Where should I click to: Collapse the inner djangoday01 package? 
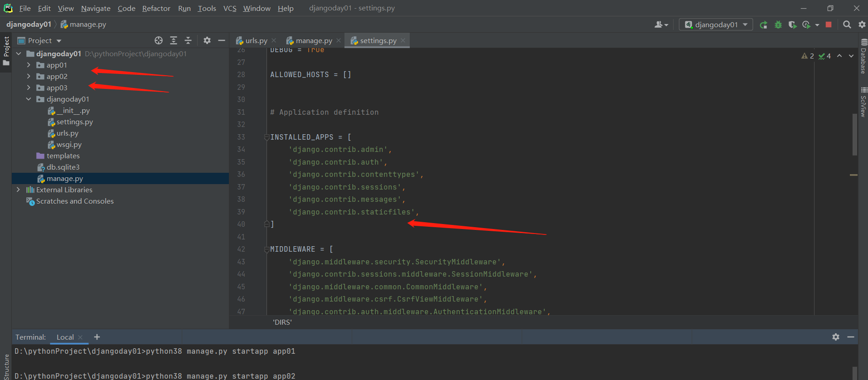coord(29,99)
